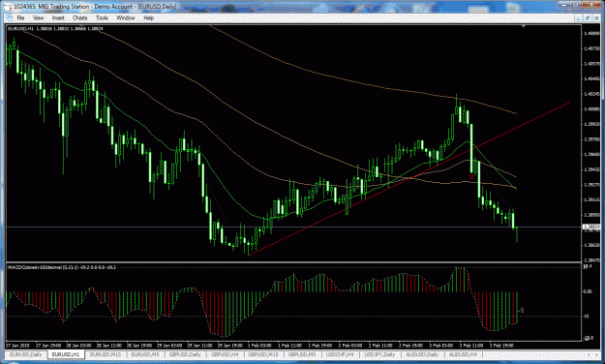Open the File menu
Screen dimensions: 605x364
point(20,17)
